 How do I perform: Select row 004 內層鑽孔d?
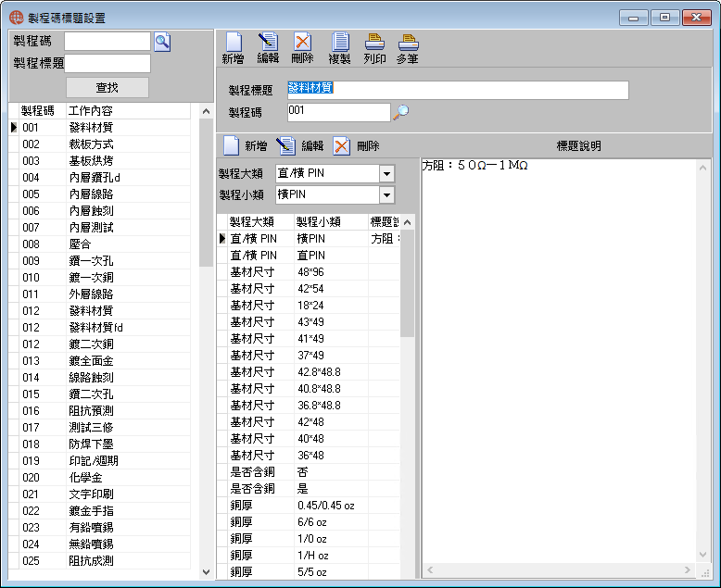(x=99, y=177)
